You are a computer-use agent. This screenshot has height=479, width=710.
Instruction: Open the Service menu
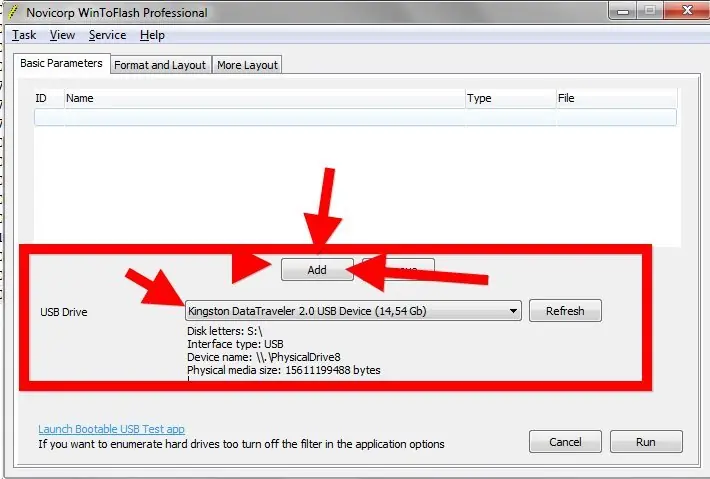(x=107, y=35)
